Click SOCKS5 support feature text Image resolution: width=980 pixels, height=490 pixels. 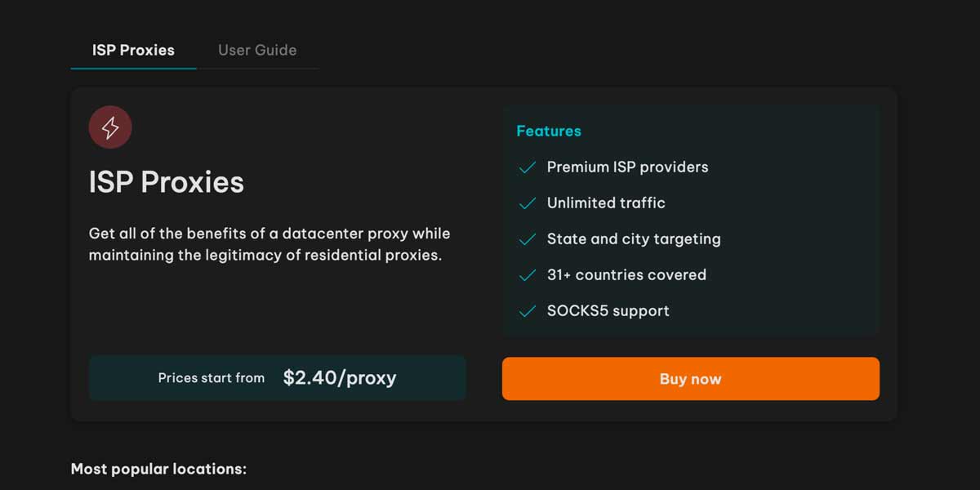tap(608, 310)
